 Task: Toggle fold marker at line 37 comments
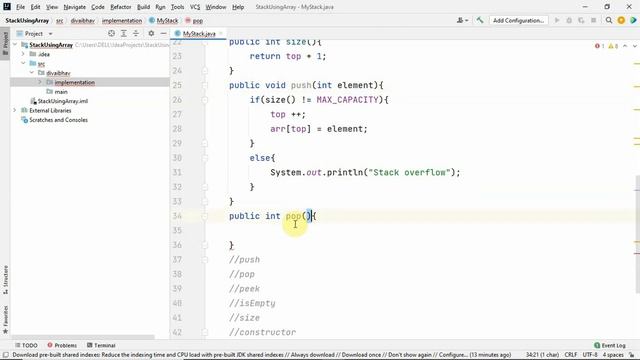pos(205,260)
